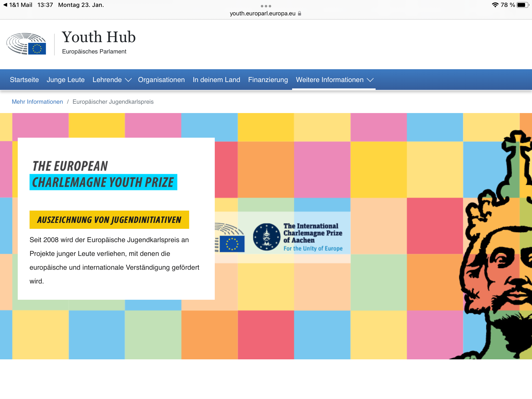This screenshot has width=532, height=399.
Task: Tap the back arrow to 1&1 Mail
Action: pyautogui.click(x=5, y=5)
